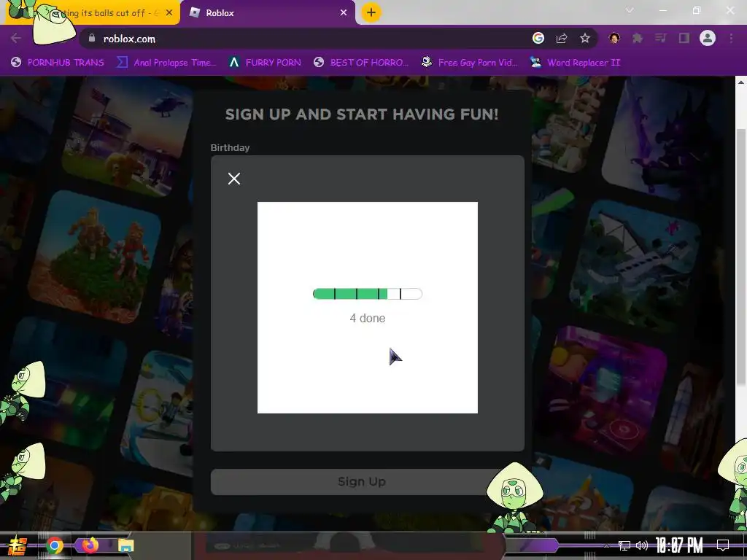This screenshot has height=560, width=747.
Task: Toggle the browser side panel
Action: pos(684,38)
